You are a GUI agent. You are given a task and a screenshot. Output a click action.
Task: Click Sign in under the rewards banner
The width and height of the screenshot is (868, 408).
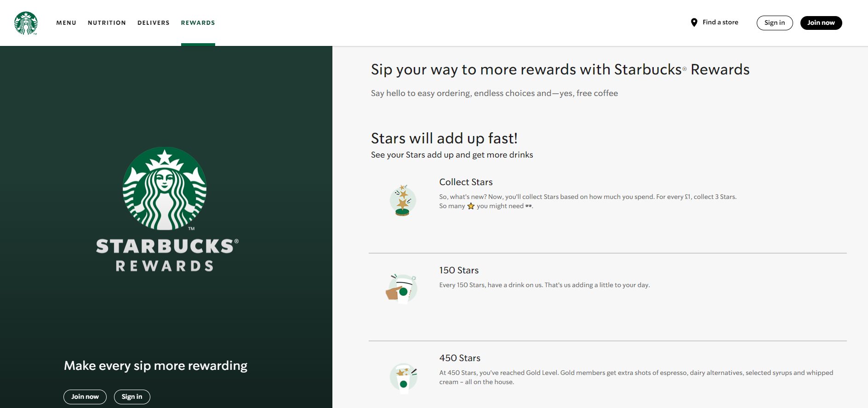pyautogui.click(x=132, y=397)
